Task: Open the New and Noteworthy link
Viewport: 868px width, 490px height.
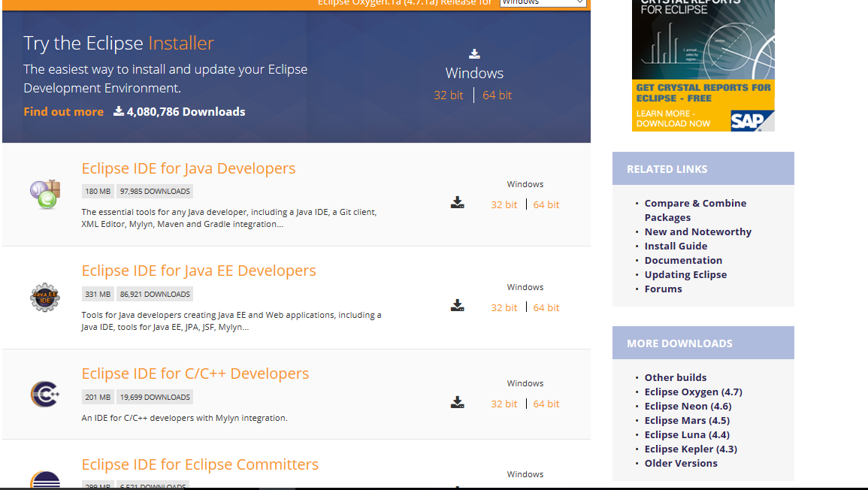Action: (x=698, y=232)
